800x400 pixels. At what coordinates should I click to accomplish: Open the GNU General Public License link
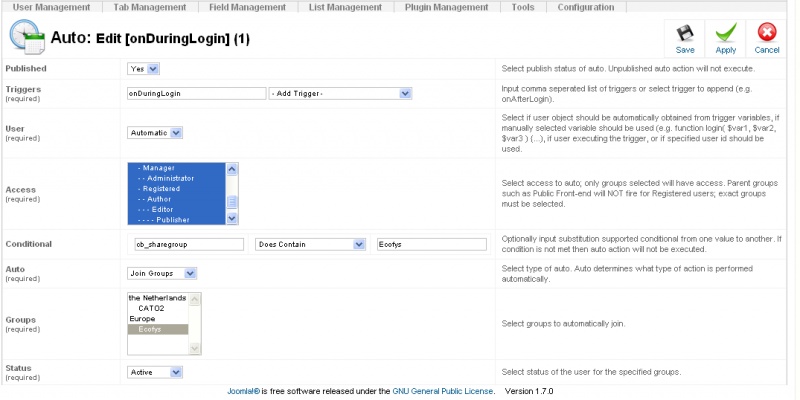tap(443, 391)
